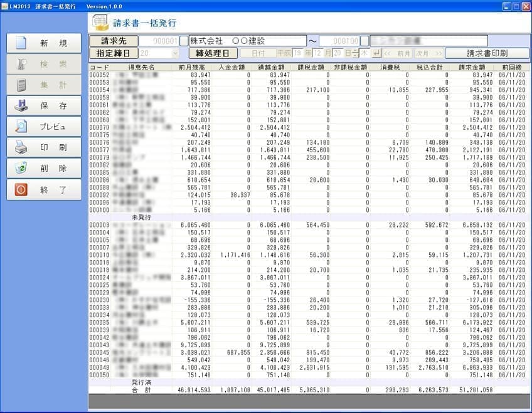The width and height of the screenshot is (532, 413).
Task: Click the 削除 (Delete) recycle bin icon
Action: pos(21,168)
